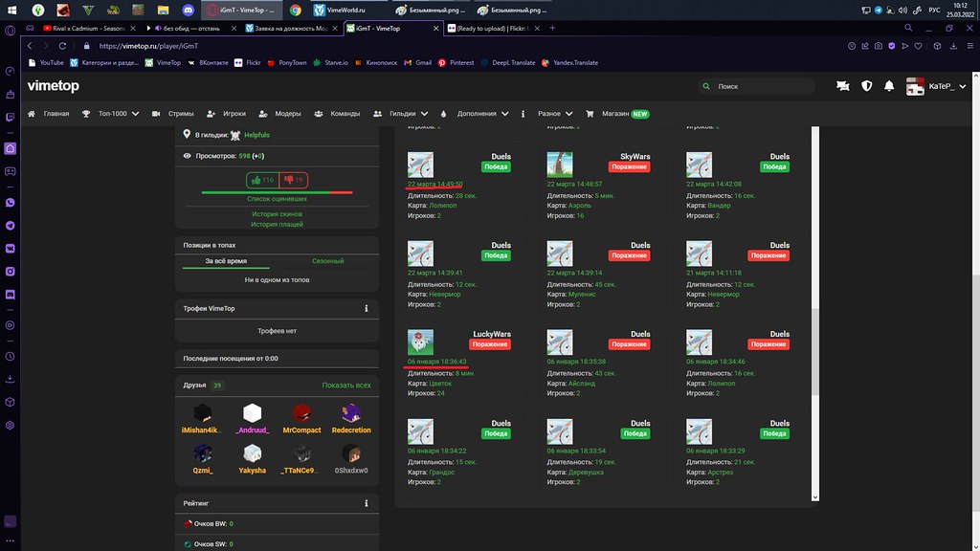Open the История скинов link
The width and height of the screenshot is (980, 551).
(x=278, y=214)
